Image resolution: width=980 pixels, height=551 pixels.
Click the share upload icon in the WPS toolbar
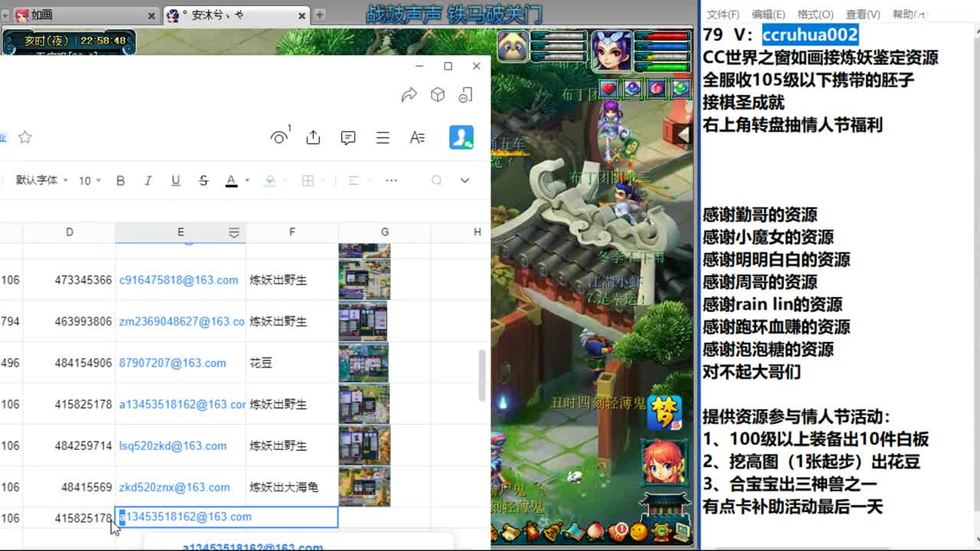tap(313, 137)
